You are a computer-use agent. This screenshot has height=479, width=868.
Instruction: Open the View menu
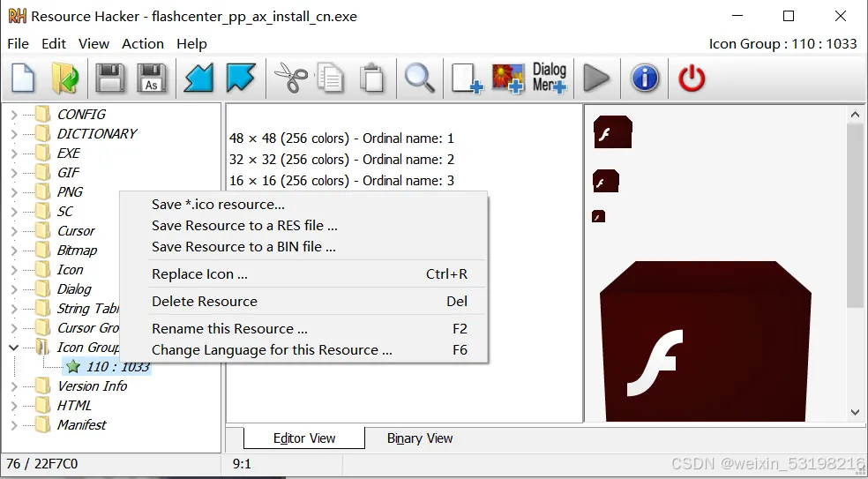tap(94, 44)
